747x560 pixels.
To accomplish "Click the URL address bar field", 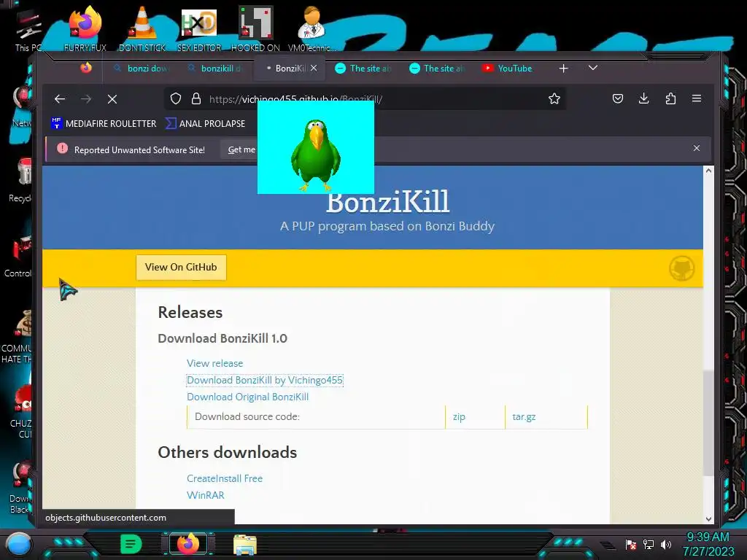I will coord(365,99).
